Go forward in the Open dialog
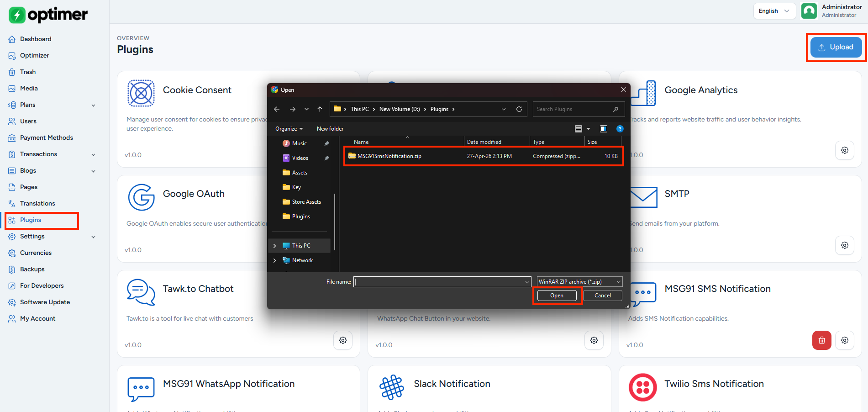This screenshot has width=868, height=412. tap(292, 109)
